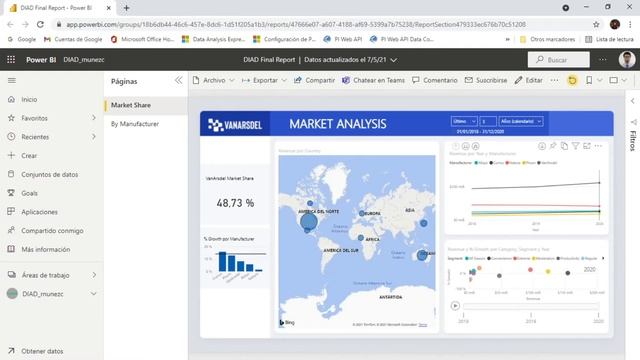Open the header more options ellipsis
The width and height of the screenshot is (640, 360).
(x=602, y=60)
